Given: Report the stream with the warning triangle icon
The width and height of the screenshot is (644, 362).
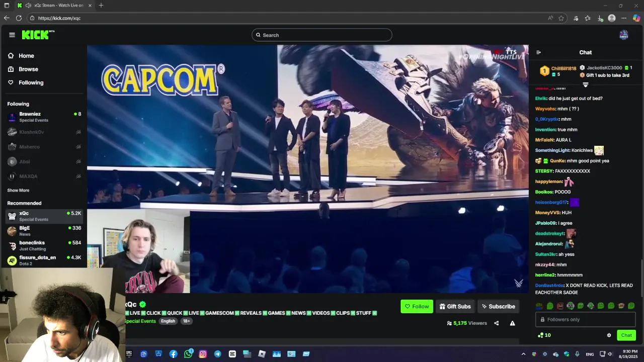Looking at the screenshot, I should coord(512,323).
